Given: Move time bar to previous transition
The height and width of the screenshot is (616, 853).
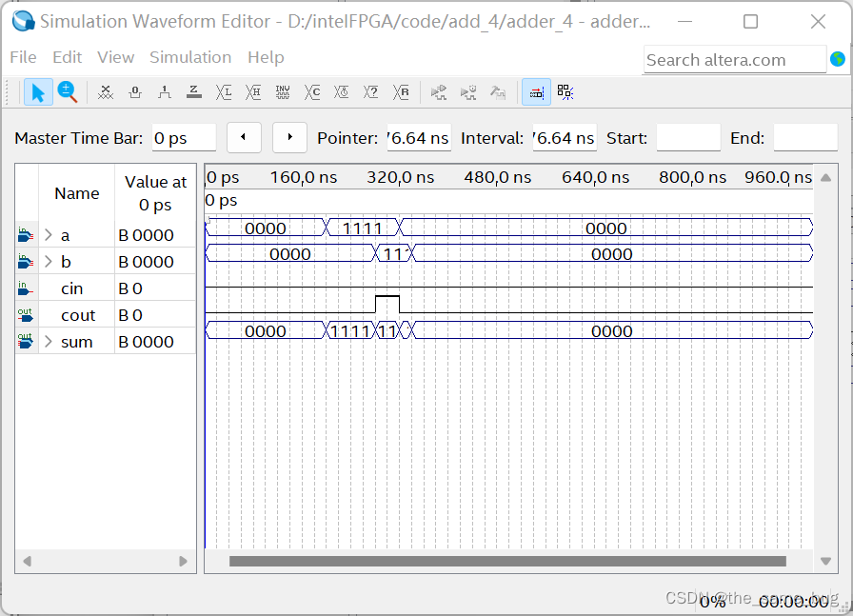Looking at the screenshot, I should click(x=243, y=137).
